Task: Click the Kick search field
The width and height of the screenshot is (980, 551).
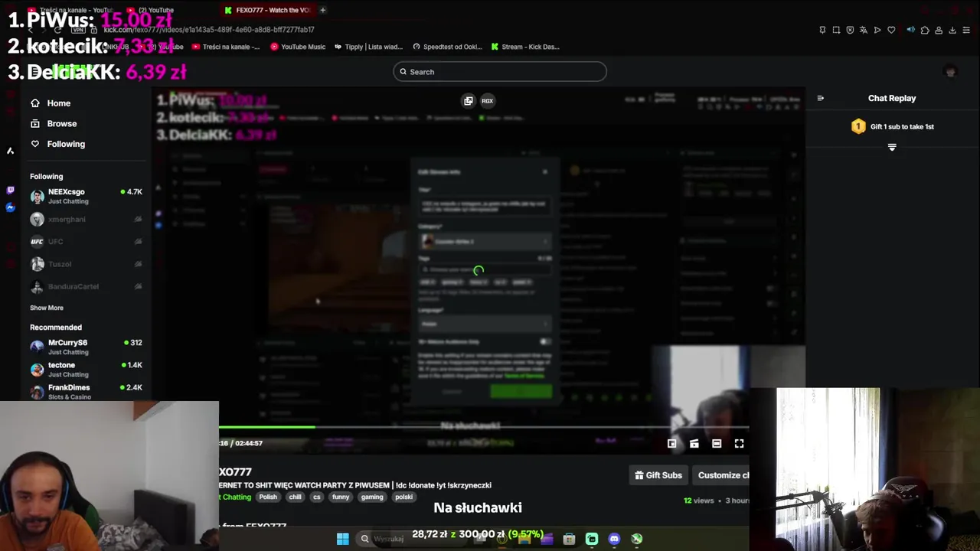Action: 500,72
